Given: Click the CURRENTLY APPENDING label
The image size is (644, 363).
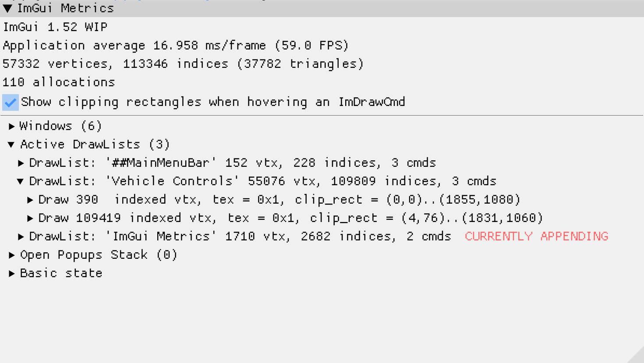Looking at the screenshot, I should (x=536, y=236).
